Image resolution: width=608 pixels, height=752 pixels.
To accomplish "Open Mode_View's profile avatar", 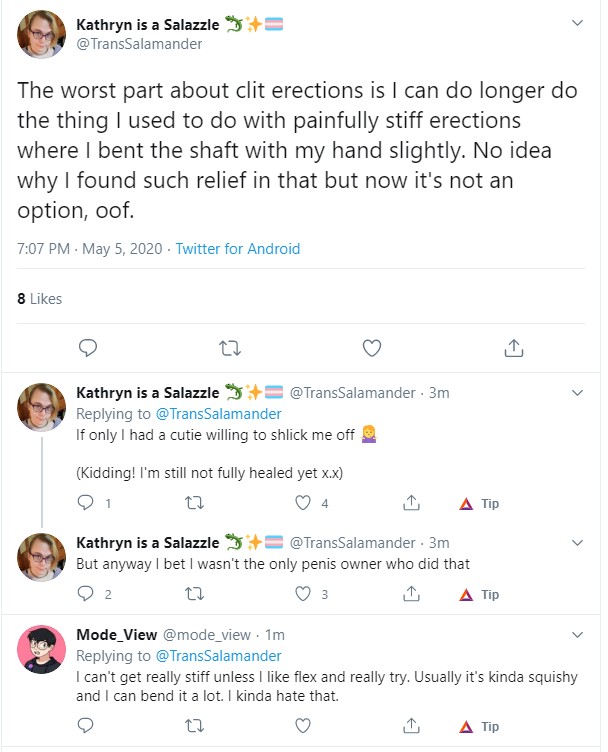I will (x=41, y=649).
